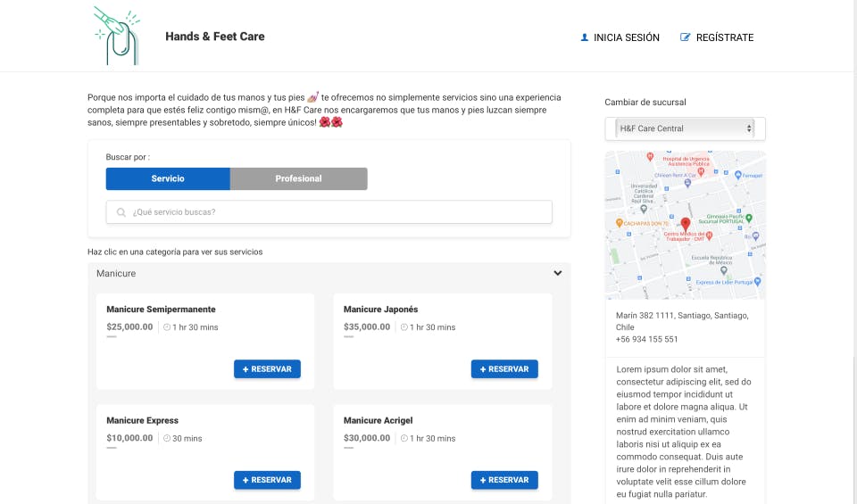Click the edit icon beside Regístrate
Viewport: 857px width, 504px height.
pos(686,37)
